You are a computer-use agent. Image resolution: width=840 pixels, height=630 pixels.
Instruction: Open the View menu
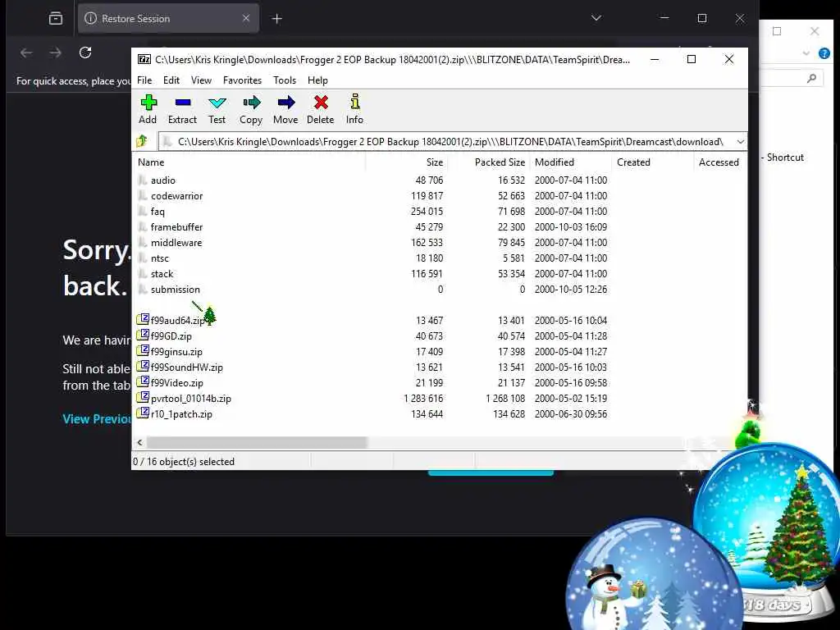pos(202,80)
